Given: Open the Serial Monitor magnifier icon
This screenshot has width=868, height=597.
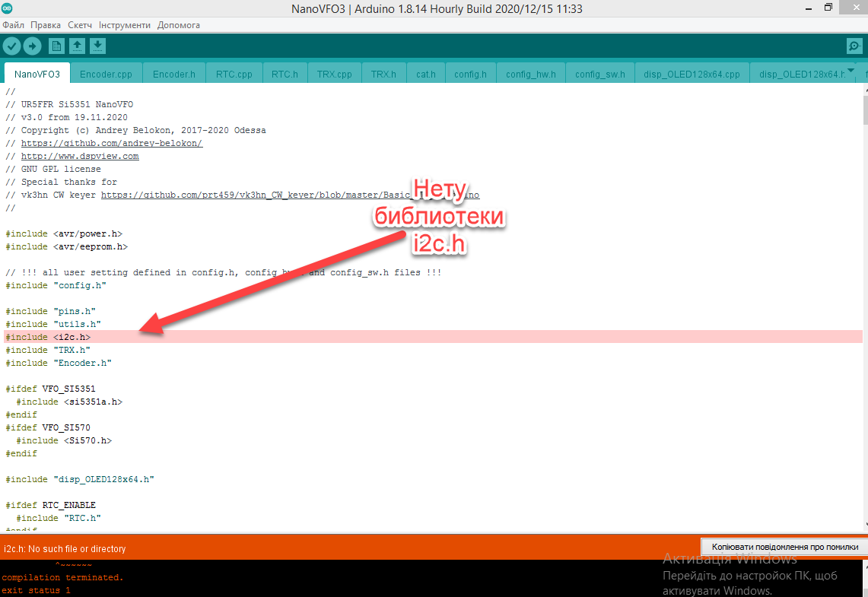Looking at the screenshot, I should tap(854, 46).
